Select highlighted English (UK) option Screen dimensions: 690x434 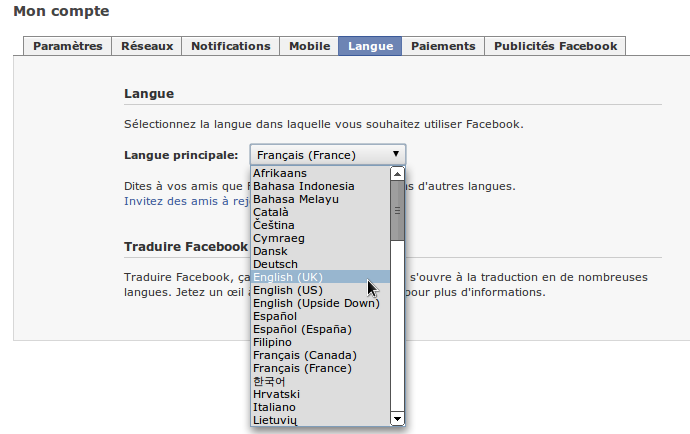coord(320,277)
